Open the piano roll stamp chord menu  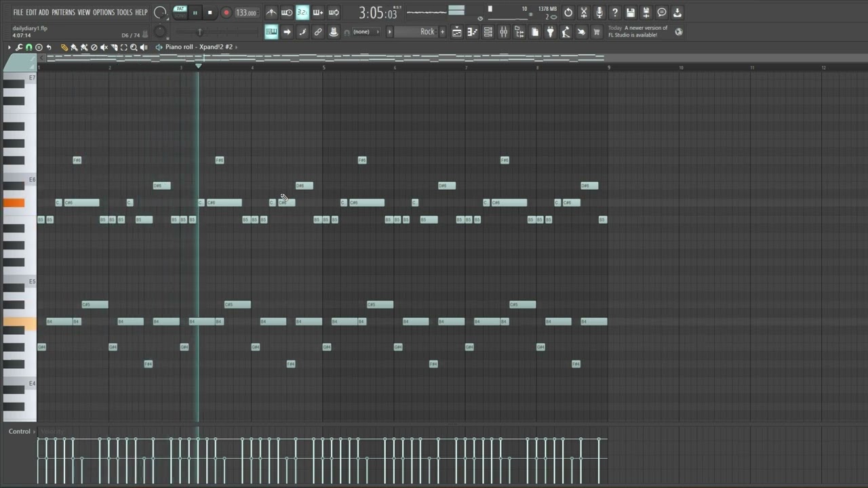click(39, 47)
